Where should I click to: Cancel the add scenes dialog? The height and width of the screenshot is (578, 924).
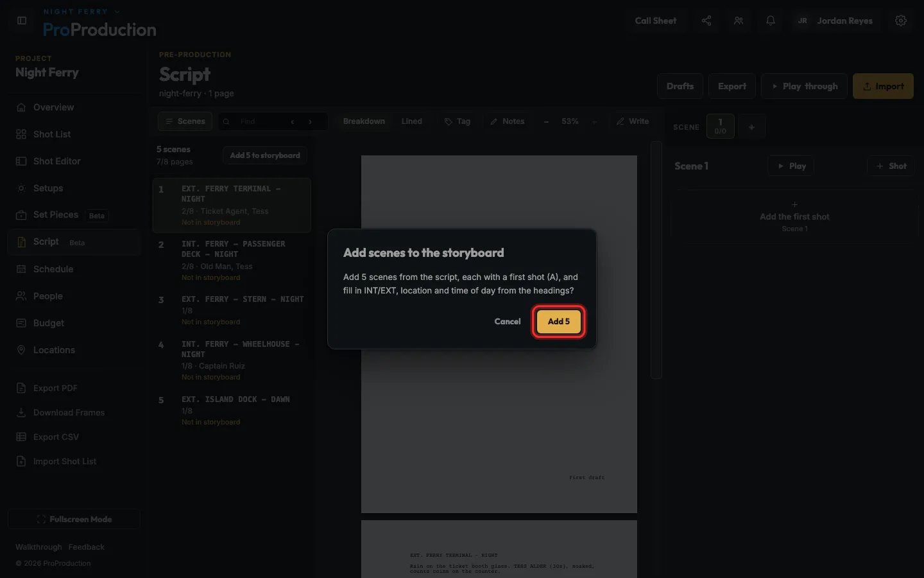[508, 322]
